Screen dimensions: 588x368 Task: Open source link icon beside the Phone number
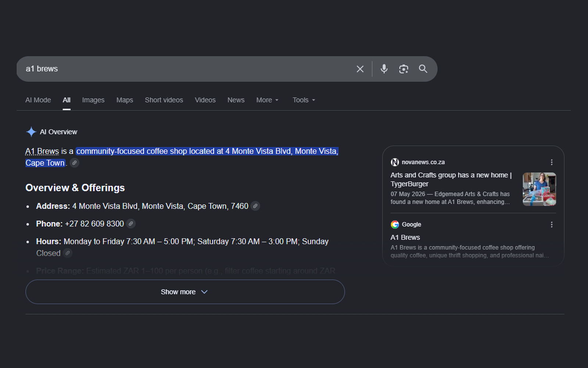pos(131,224)
